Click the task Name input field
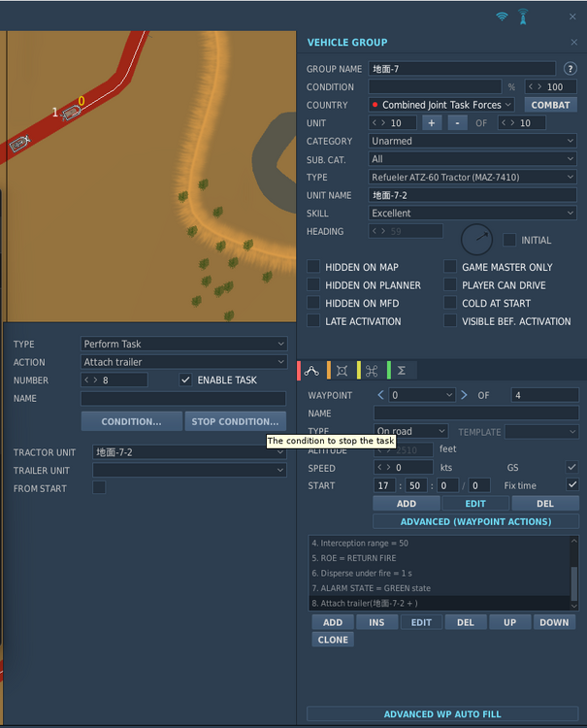This screenshot has height=728, width=587. [x=183, y=398]
